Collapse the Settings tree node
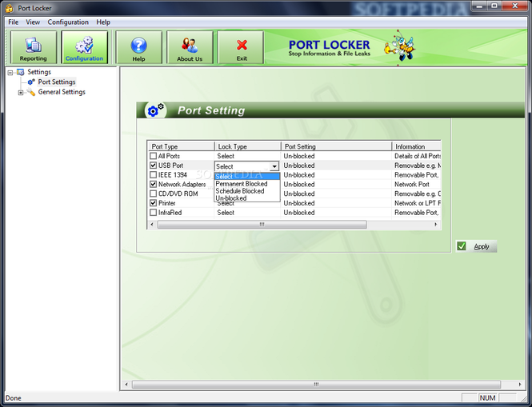 pos(10,72)
